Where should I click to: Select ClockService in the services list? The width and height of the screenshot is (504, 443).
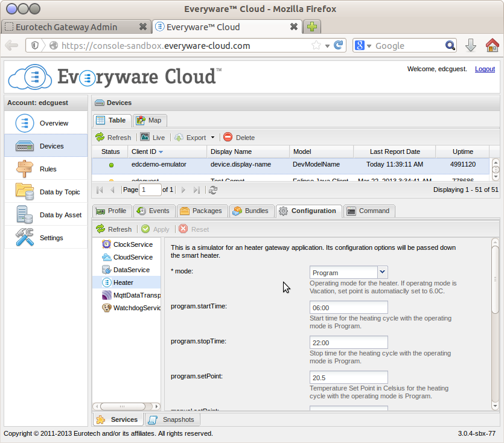127,244
